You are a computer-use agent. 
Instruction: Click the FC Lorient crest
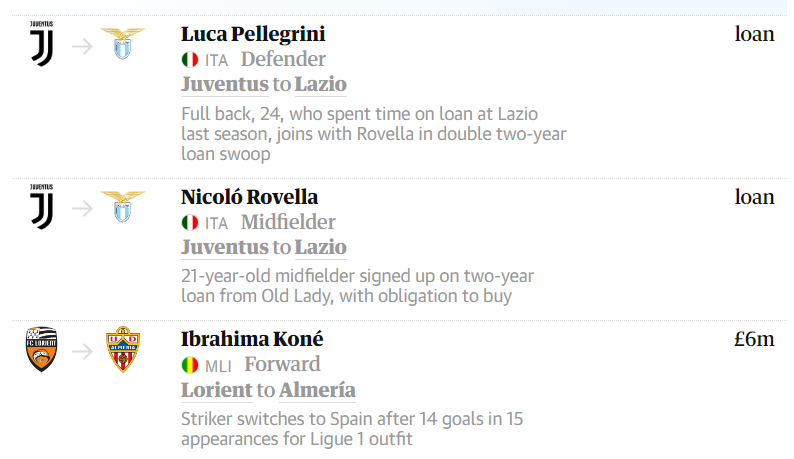pyautogui.click(x=42, y=349)
